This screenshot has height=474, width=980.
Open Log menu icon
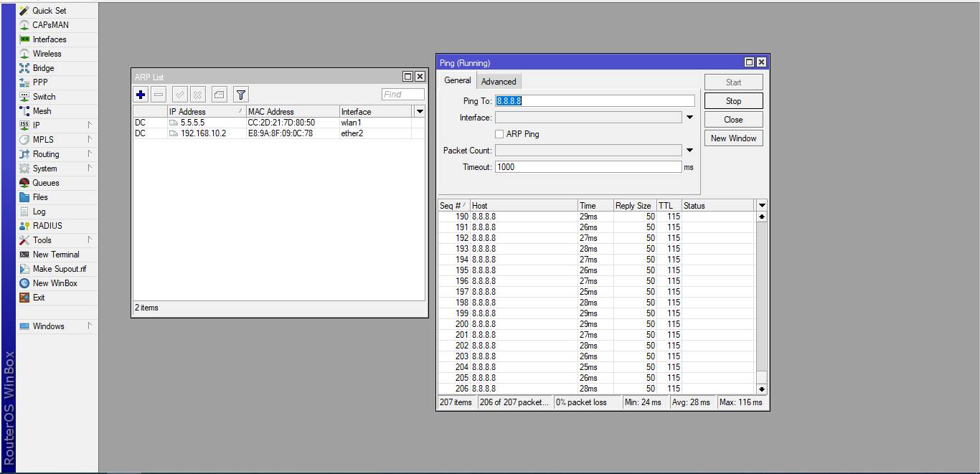coord(24,212)
